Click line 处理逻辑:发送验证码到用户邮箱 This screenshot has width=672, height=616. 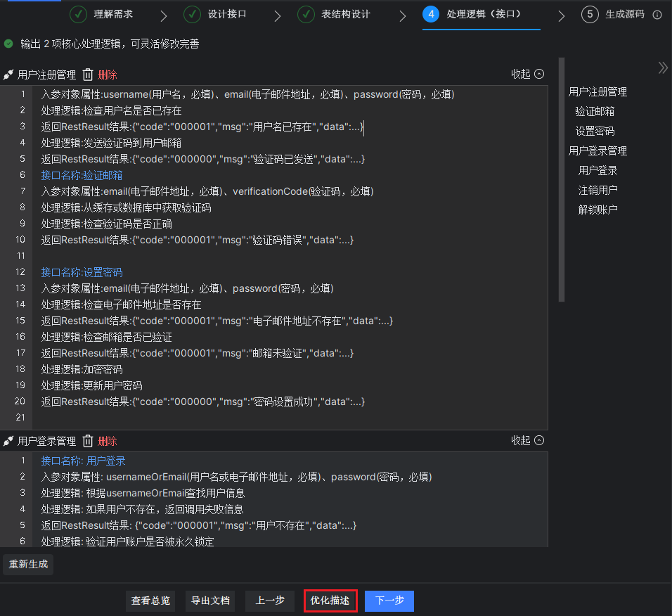pyautogui.click(x=111, y=143)
